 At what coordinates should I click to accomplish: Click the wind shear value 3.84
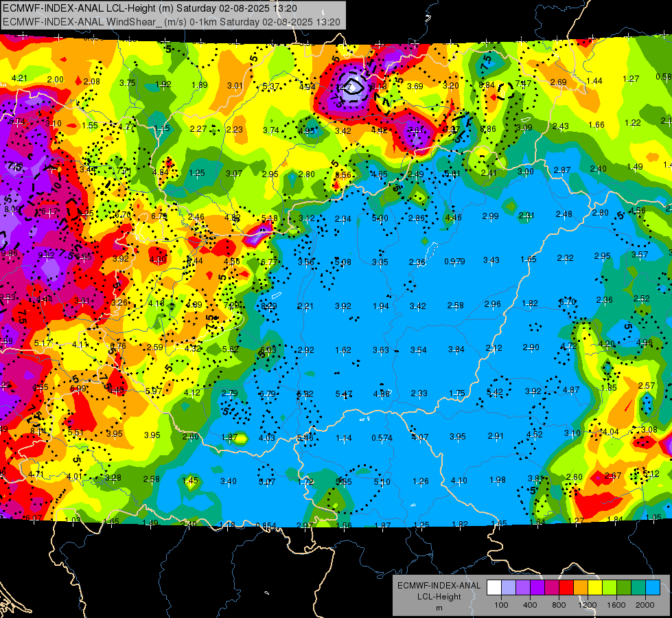tap(456, 349)
